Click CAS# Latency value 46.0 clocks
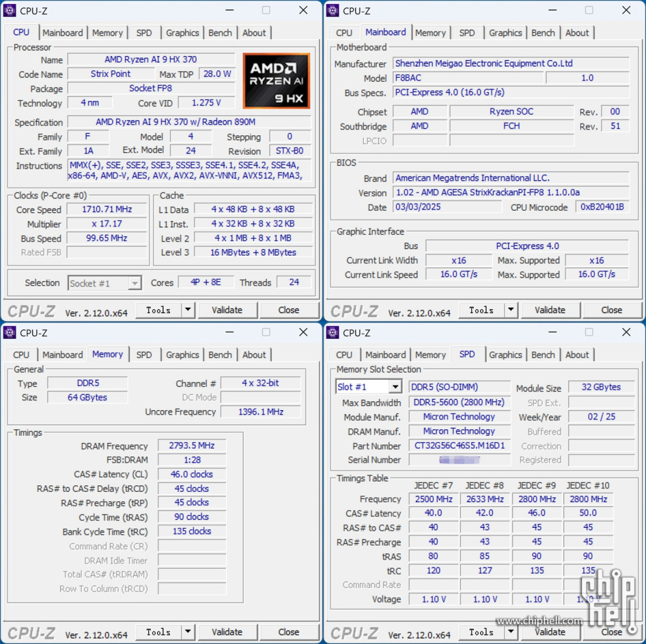This screenshot has height=644, width=646. (192, 474)
